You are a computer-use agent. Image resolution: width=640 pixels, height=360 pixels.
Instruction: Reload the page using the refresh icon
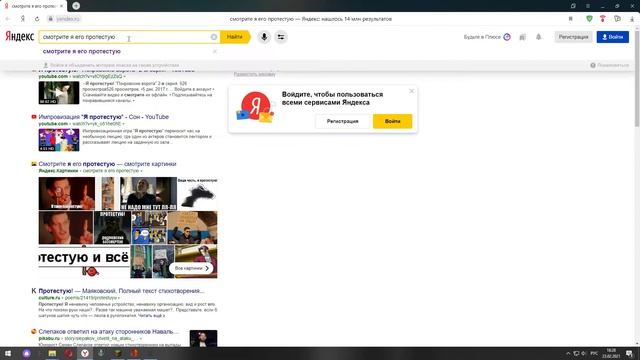(x=37, y=19)
